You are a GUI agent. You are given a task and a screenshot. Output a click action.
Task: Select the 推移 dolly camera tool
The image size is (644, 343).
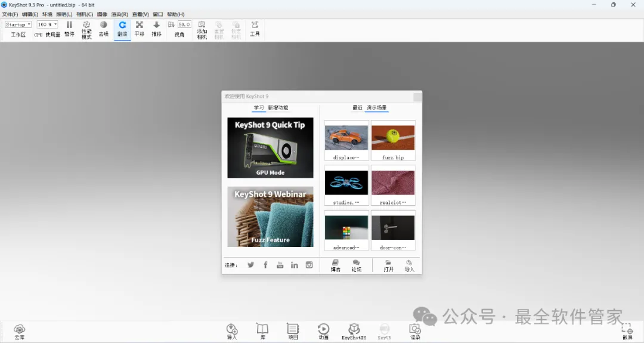coord(156,29)
